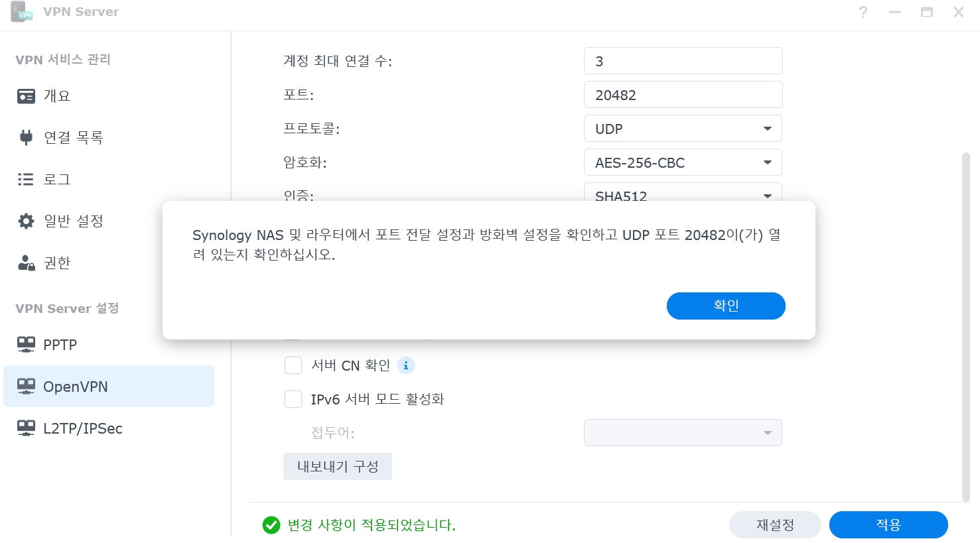Image resolution: width=980 pixels, height=543 pixels.
Task: Click the PPTP network icon
Action: (x=26, y=344)
